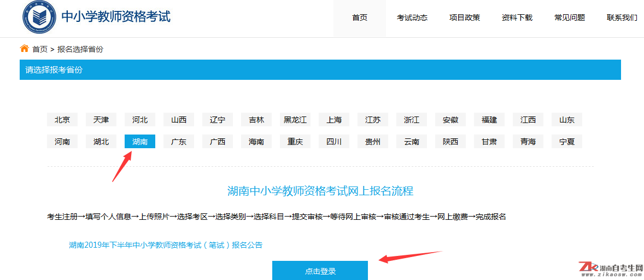Select the 江西 province button
Image resolution: width=644 pixels, height=280 pixels.
[528, 120]
